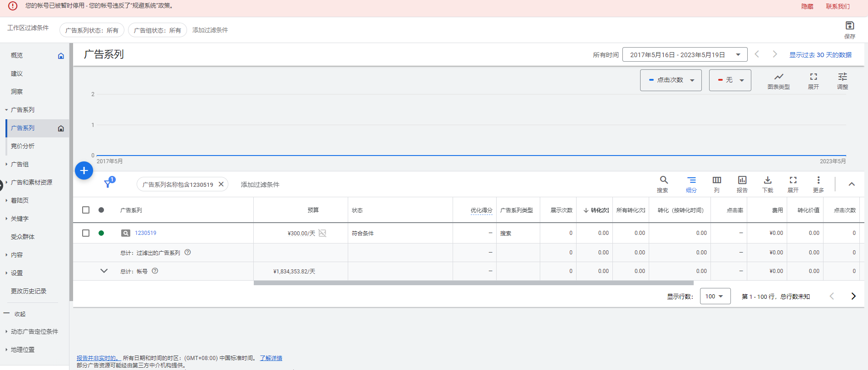Click the 广告组状态: 所有 filter chip
This screenshot has width=868, height=370.
tap(158, 30)
